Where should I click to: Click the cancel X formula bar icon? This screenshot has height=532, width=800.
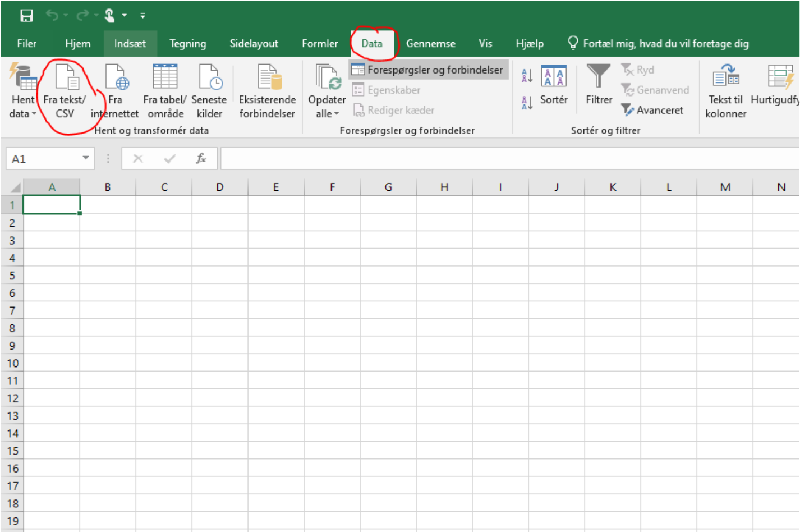tap(138, 159)
